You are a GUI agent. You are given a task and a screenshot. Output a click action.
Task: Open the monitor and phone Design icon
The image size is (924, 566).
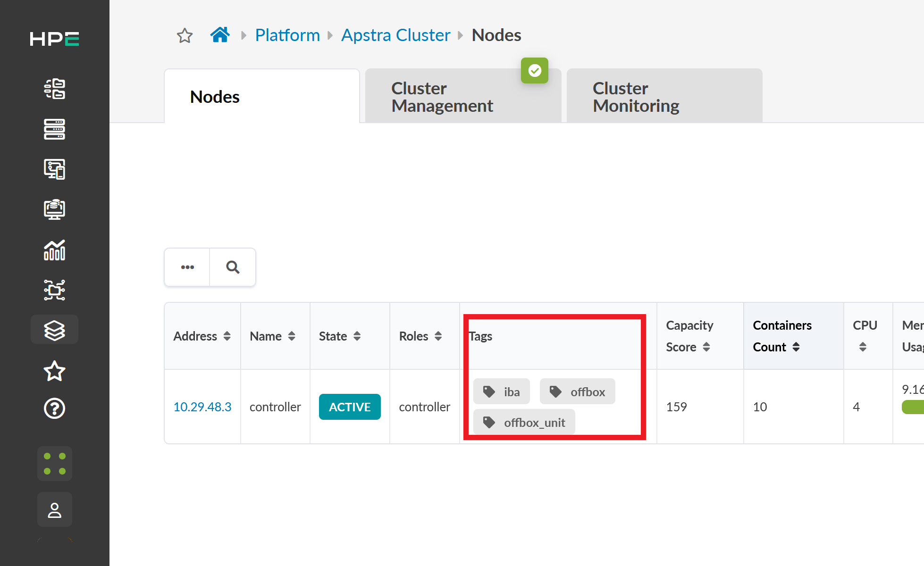coord(54,169)
